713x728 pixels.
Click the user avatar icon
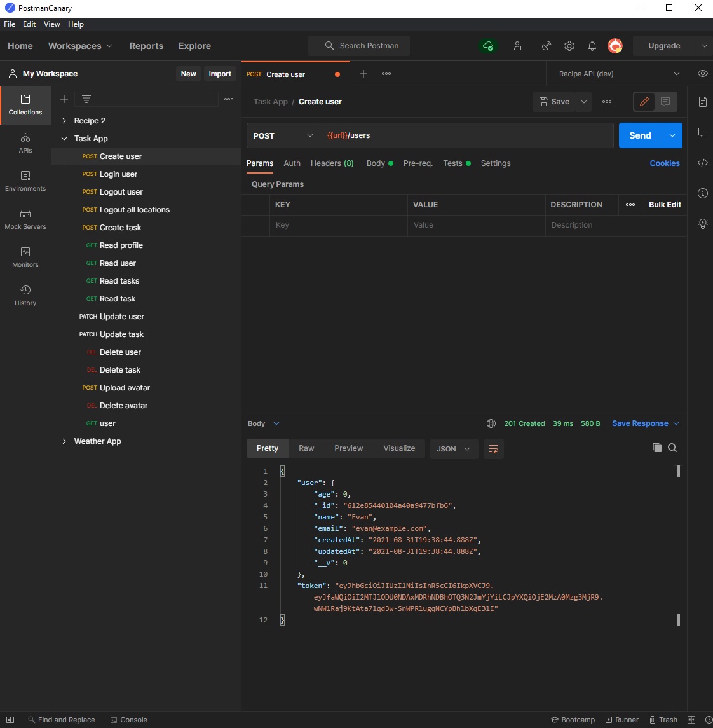point(615,46)
